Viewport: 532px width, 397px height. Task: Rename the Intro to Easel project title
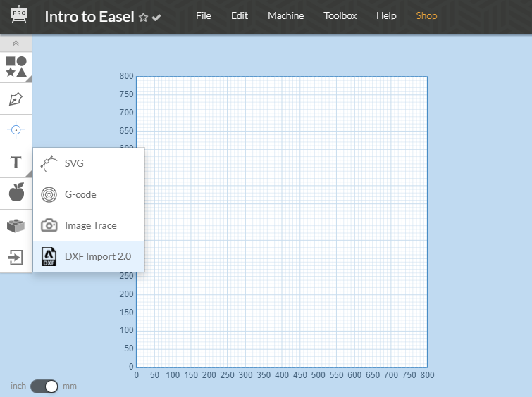coord(89,17)
